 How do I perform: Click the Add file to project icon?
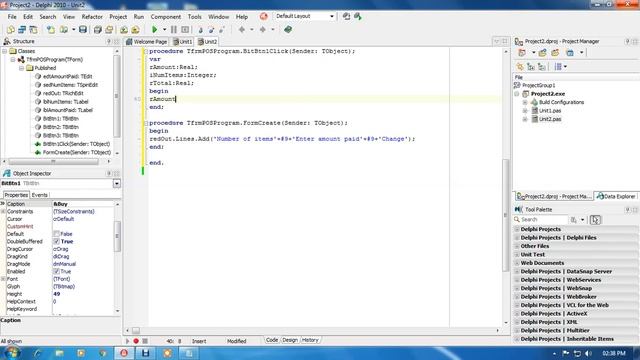pos(124,29)
